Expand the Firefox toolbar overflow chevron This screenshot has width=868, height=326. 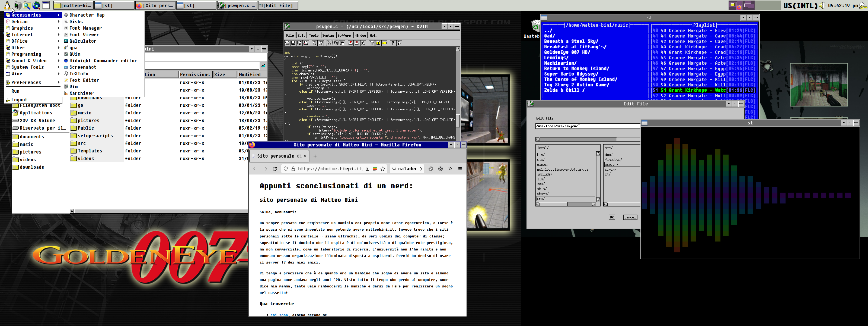[450, 169]
